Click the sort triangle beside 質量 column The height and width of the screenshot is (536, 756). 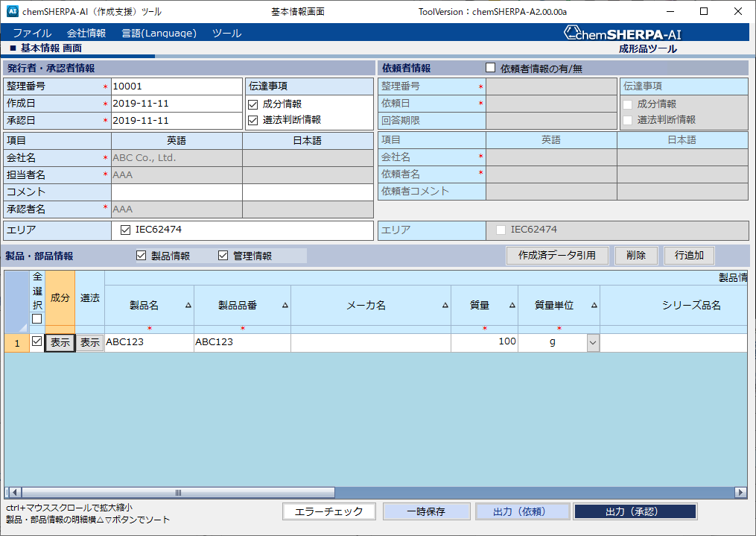[x=512, y=306]
